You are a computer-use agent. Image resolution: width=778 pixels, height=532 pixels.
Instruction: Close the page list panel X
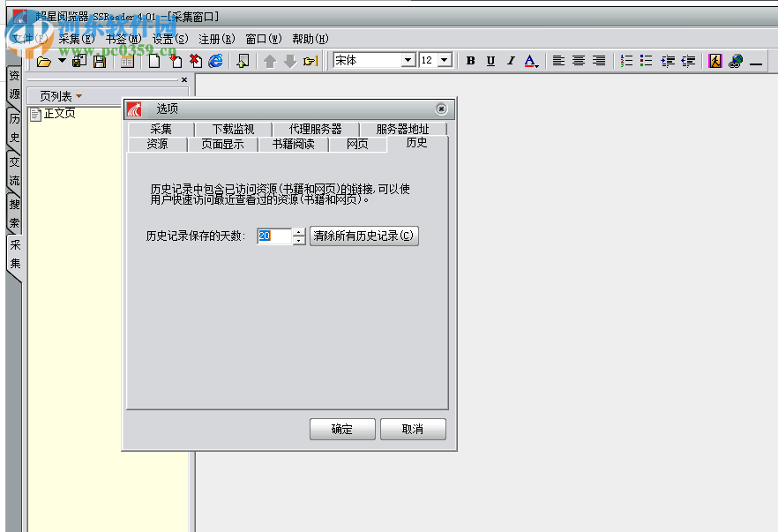pos(184,80)
